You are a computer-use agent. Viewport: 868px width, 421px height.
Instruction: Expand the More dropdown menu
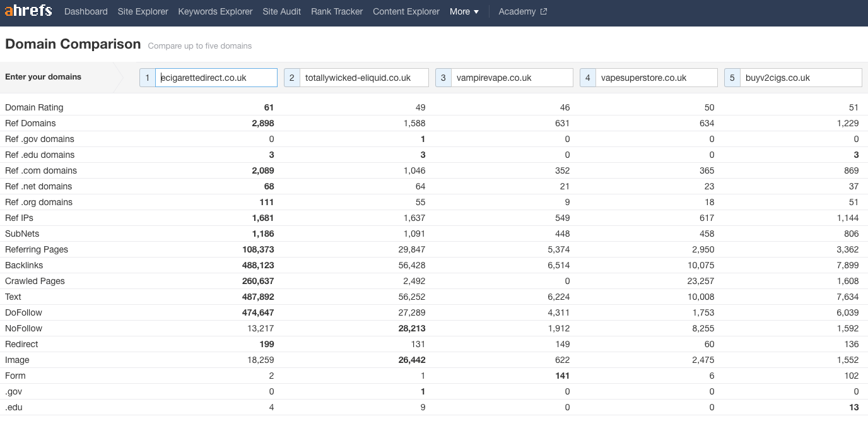click(x=464, y=11)
